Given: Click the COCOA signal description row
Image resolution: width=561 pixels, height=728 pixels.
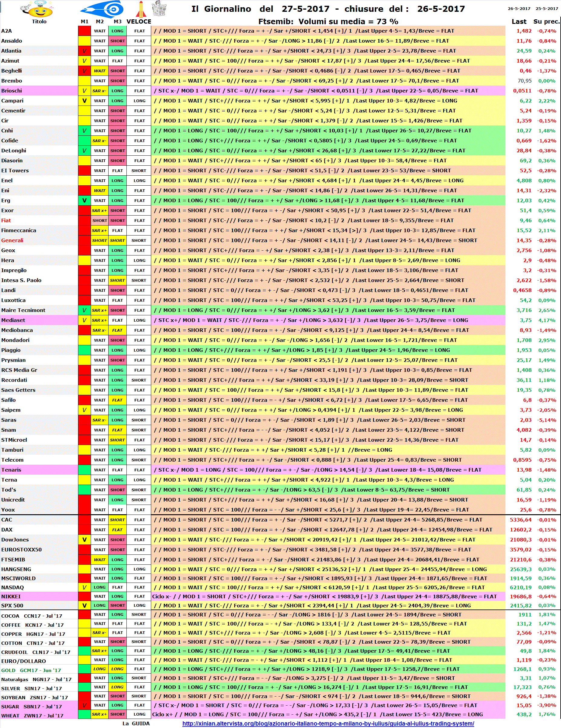Looking at the screenshot, I should point(328,615).
